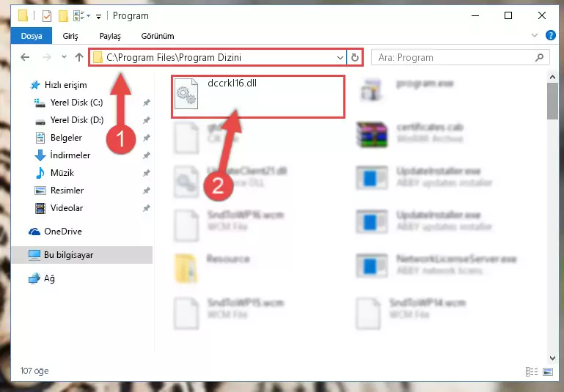Expand the ribbon with the chevron
564x392 pixels.
pyautogui.click(x=535, y=35)
